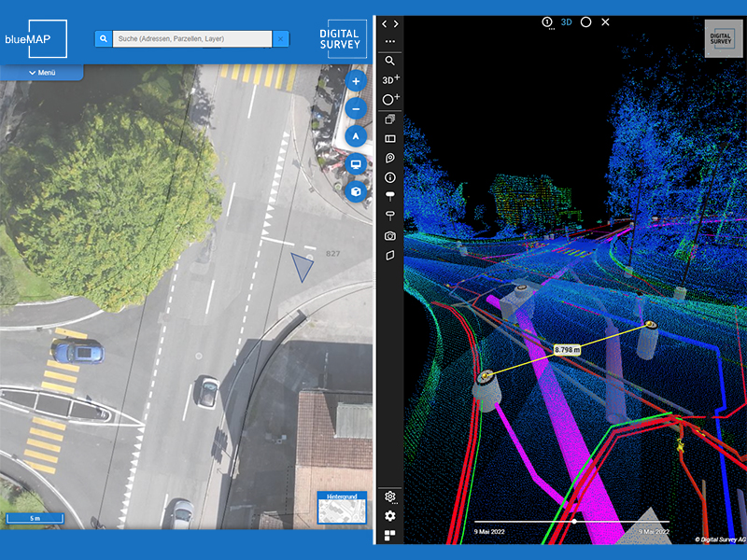Click the stacked layers icon in sidebar
Screen dimensions: 747x560
(x=389, y=119)
